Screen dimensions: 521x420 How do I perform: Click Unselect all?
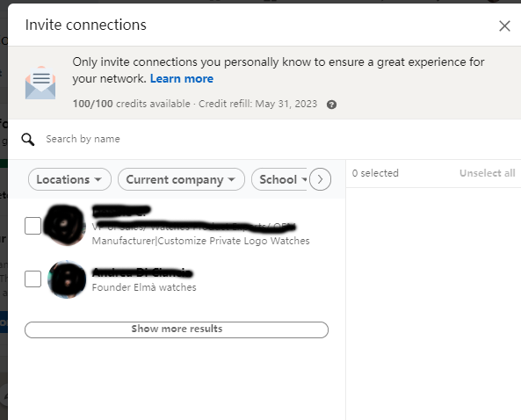coord(487,173)
